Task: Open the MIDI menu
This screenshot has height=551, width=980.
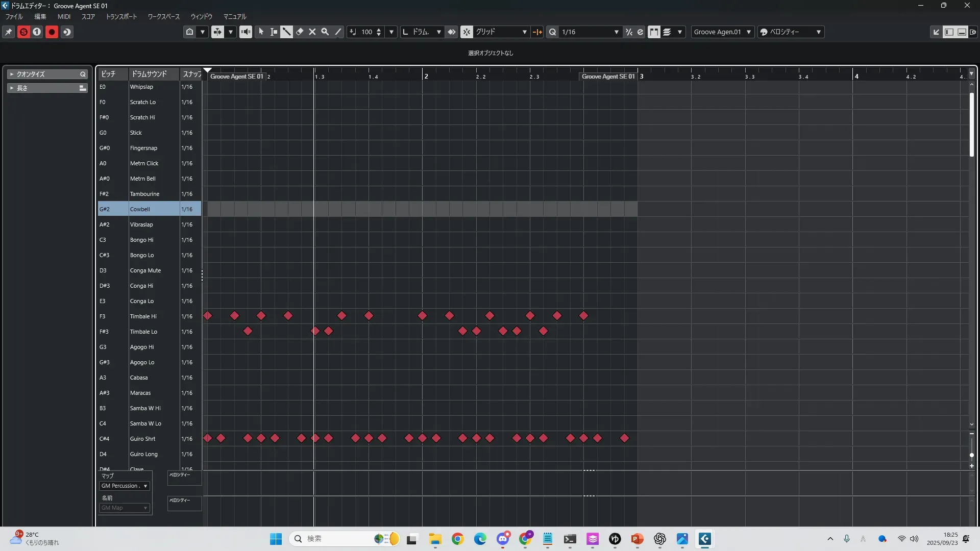Action: tap(64, 17)
